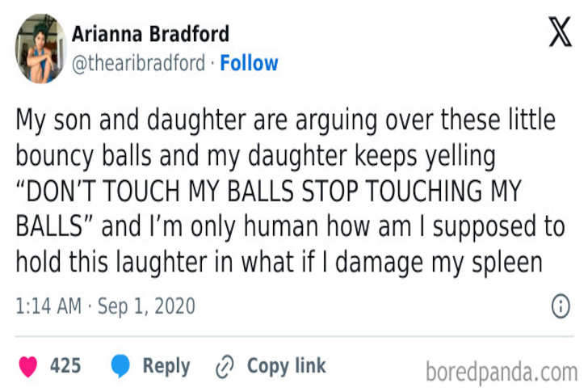Open Arianna Bradford's profile picture
This screenshot has width=588, height=392.
point(40,48)
